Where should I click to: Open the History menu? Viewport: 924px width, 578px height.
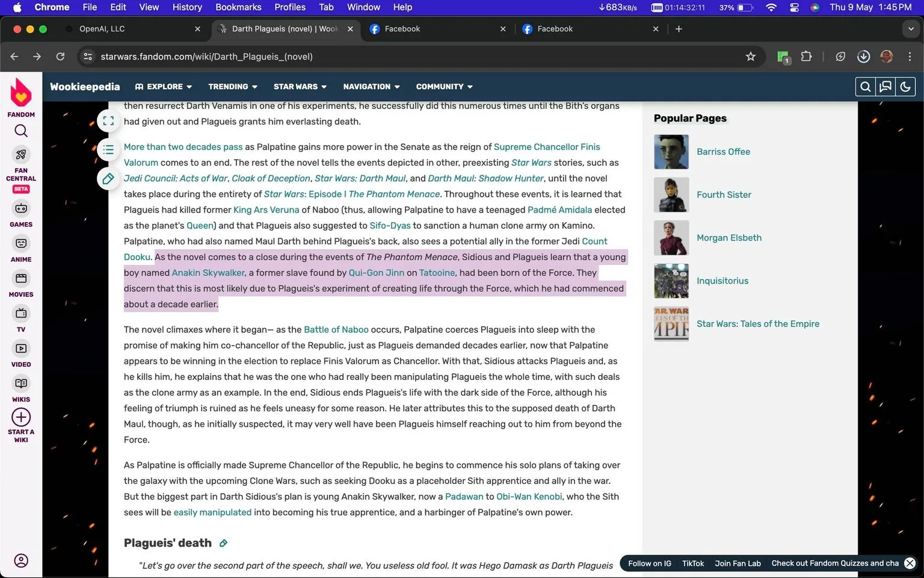(186, 7)
